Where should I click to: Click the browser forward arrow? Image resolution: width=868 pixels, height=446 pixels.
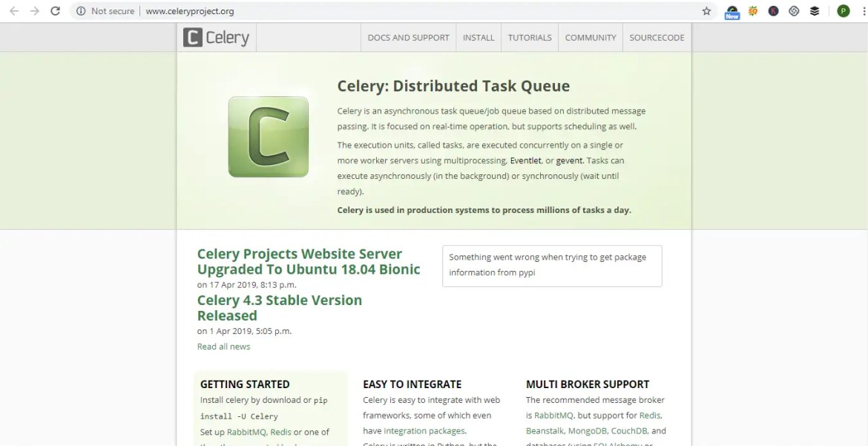(34, 11)
